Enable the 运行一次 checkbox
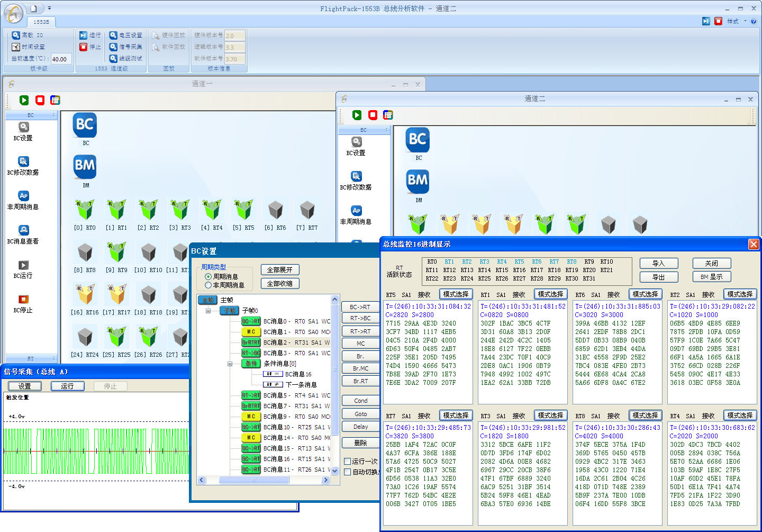 [348, 461]
